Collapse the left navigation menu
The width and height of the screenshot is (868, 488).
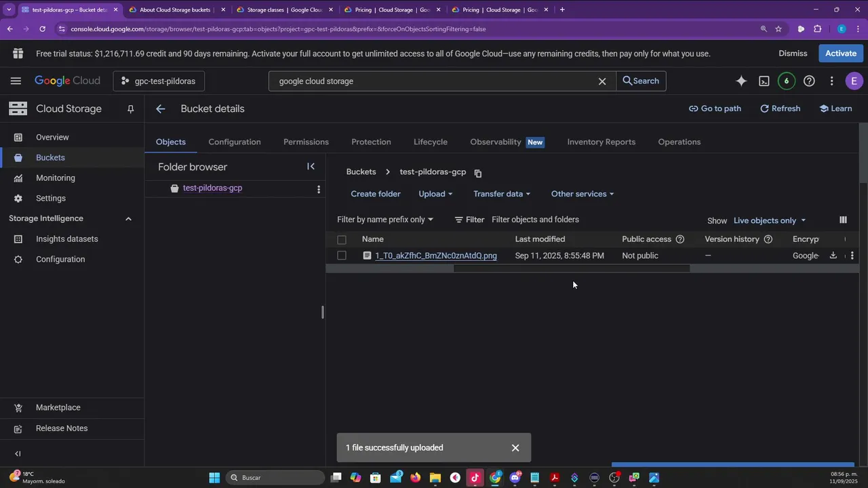[18, 453]
